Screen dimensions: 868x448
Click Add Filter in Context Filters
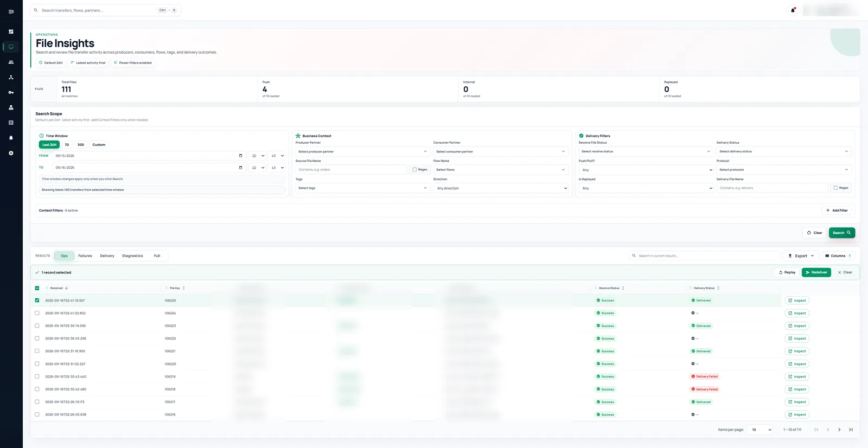(x=837, y=210)
